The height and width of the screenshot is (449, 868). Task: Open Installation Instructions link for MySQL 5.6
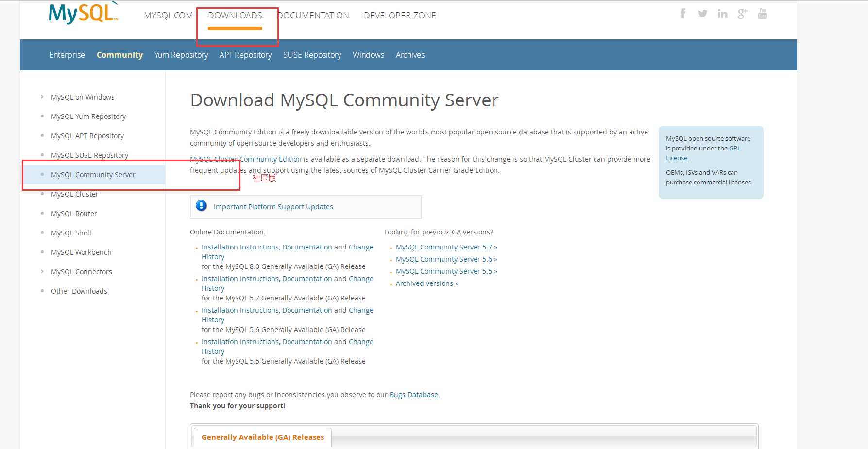click(x=240, y=310)
